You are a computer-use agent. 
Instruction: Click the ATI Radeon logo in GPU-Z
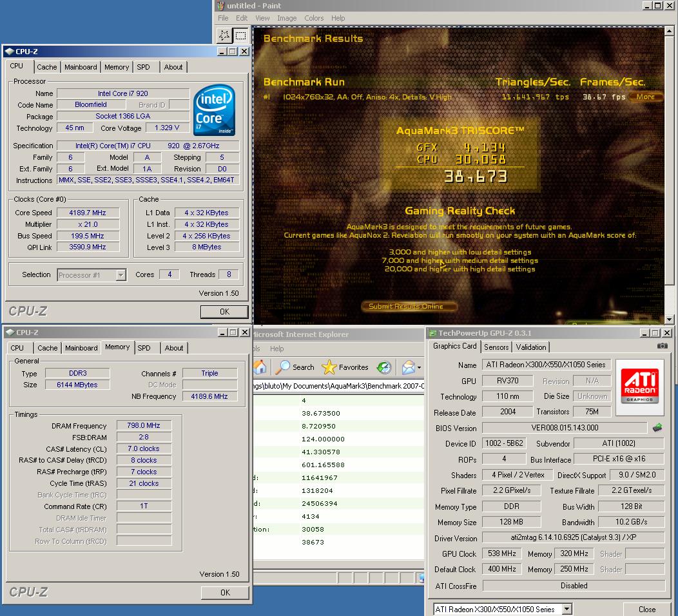pyautogui.click(x=639, y=387)
